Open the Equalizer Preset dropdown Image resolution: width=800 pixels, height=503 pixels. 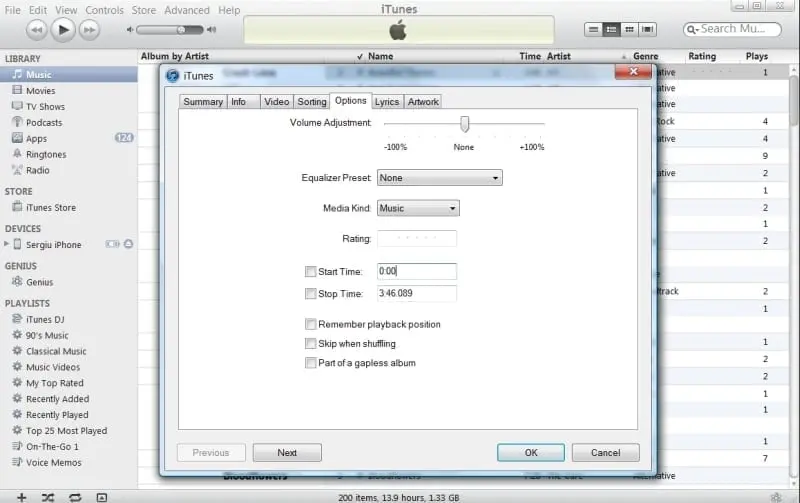coord(439,178)
